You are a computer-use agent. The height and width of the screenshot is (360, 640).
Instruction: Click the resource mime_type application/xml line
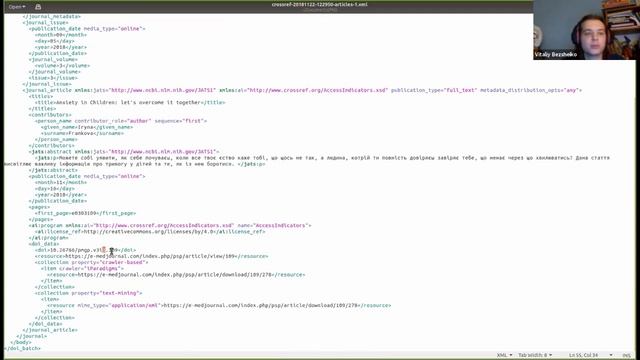tap(219, 305)
